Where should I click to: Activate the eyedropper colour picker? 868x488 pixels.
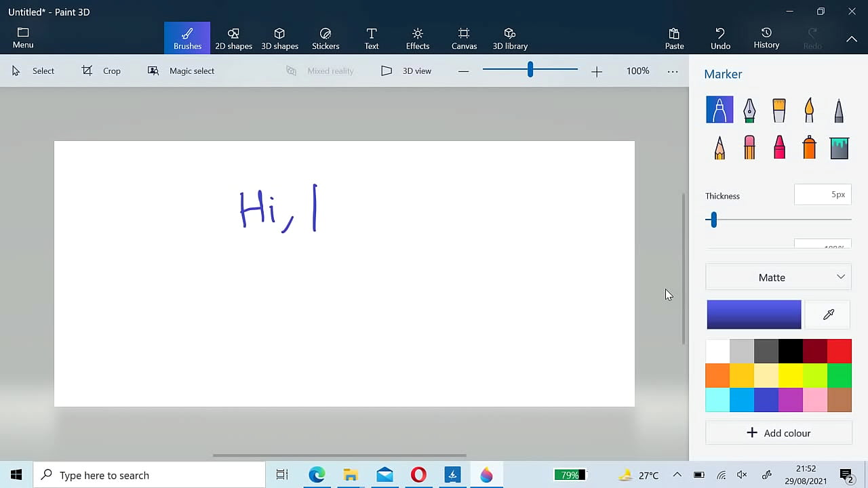(828, 314)
